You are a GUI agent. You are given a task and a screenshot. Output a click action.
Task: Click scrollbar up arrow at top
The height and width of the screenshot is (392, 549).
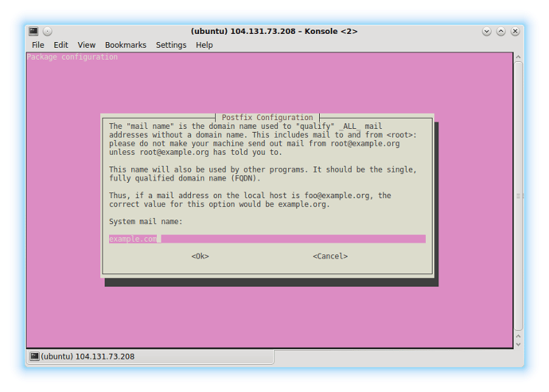pos(519,57)
